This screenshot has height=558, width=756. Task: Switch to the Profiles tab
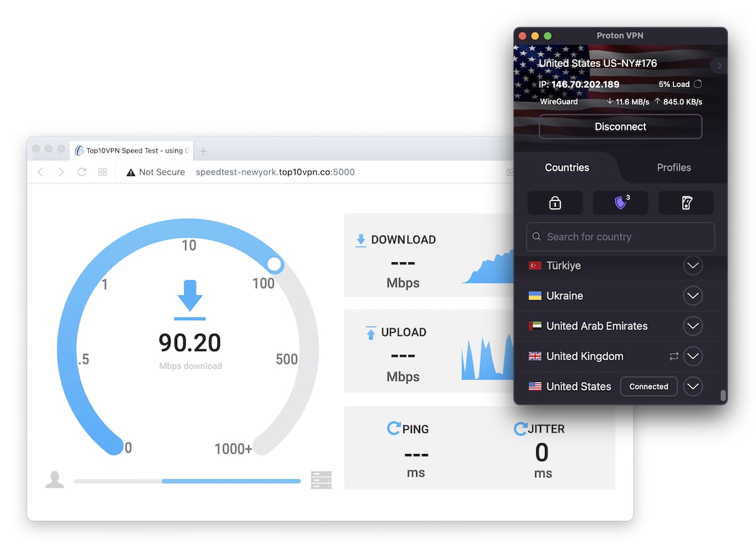tap(673, 168)
